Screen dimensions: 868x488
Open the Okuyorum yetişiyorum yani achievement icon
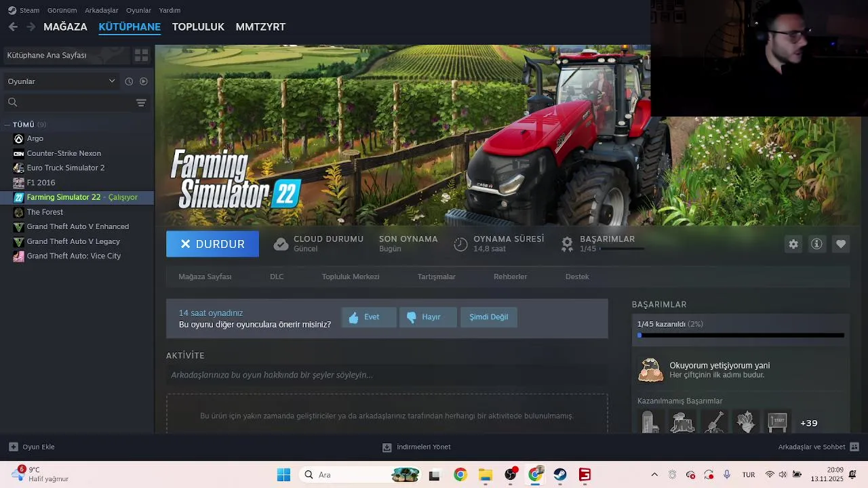tap(651, 370)
